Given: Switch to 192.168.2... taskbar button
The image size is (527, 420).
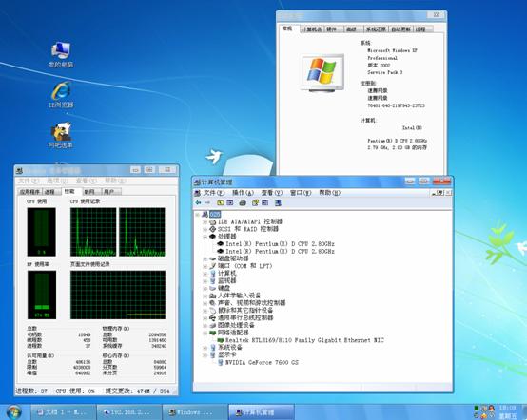Looking at the screenshot, I should tap(128, 412).
